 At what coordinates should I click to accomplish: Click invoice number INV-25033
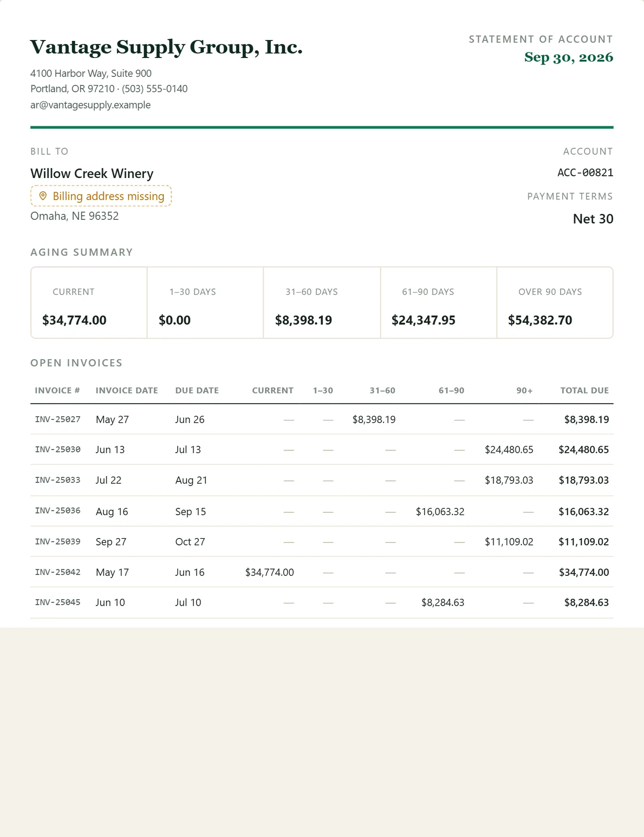point(57,480)
